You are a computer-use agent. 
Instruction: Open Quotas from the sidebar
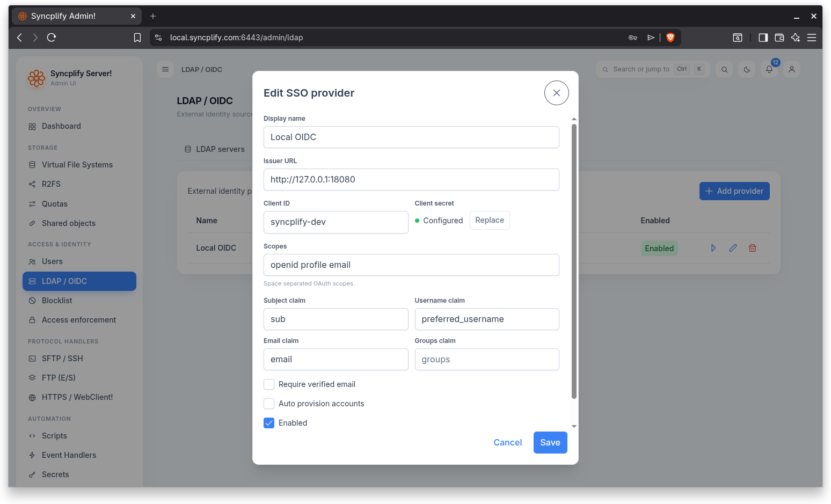coord(79,204)
